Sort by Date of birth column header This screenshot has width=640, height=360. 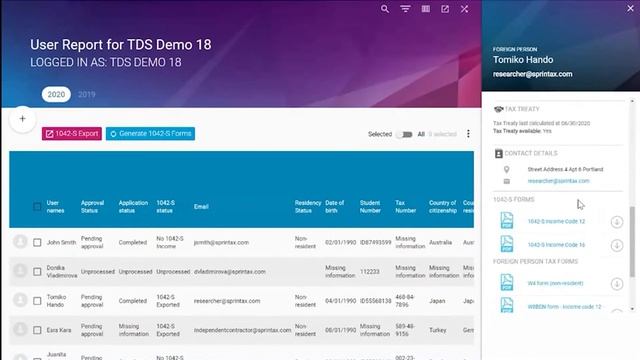click(x=335, y=207)
